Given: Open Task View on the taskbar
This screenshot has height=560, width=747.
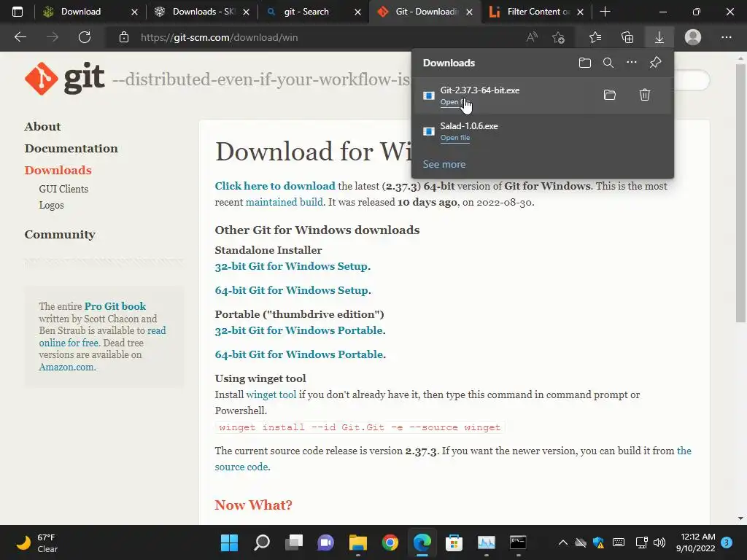Looking at the screenshot, I should [x=294, y=542].
